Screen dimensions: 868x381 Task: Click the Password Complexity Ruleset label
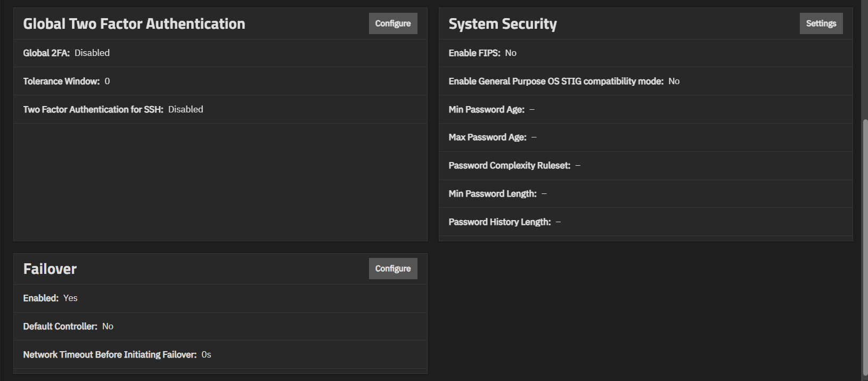[x=509, y=165]
